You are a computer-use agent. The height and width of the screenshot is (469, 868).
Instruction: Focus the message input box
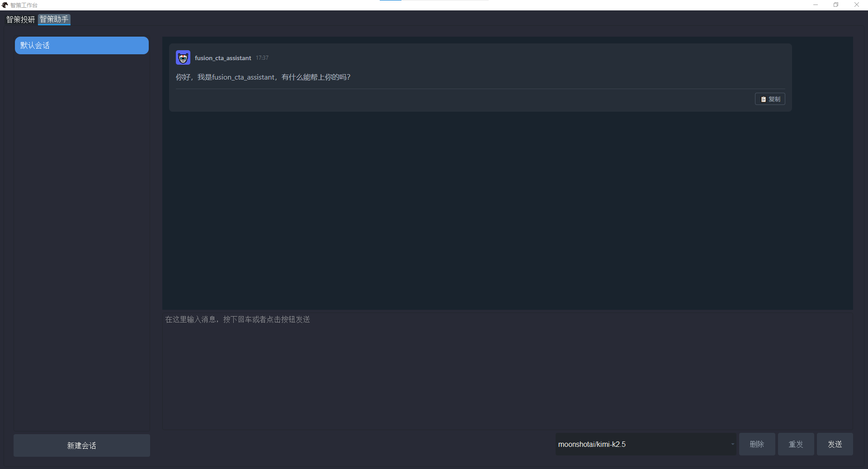(x=507, y=370)
